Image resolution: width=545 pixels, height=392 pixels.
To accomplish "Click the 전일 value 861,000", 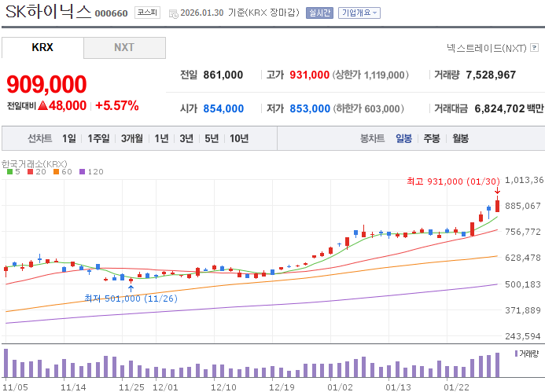I will click(x=223, y=75).
